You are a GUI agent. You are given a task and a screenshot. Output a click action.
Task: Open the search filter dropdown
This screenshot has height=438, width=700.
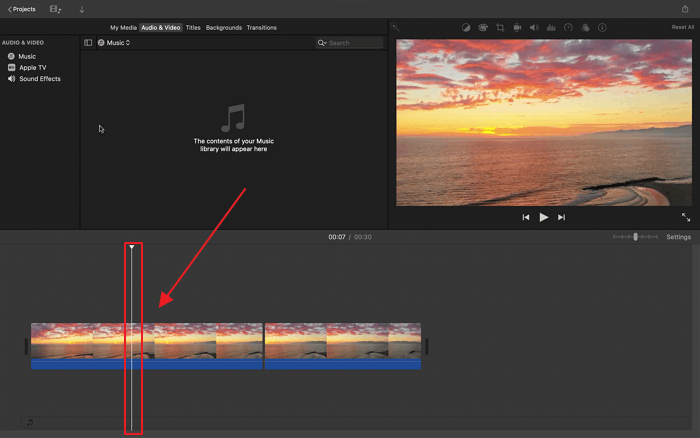pos(322,43)
